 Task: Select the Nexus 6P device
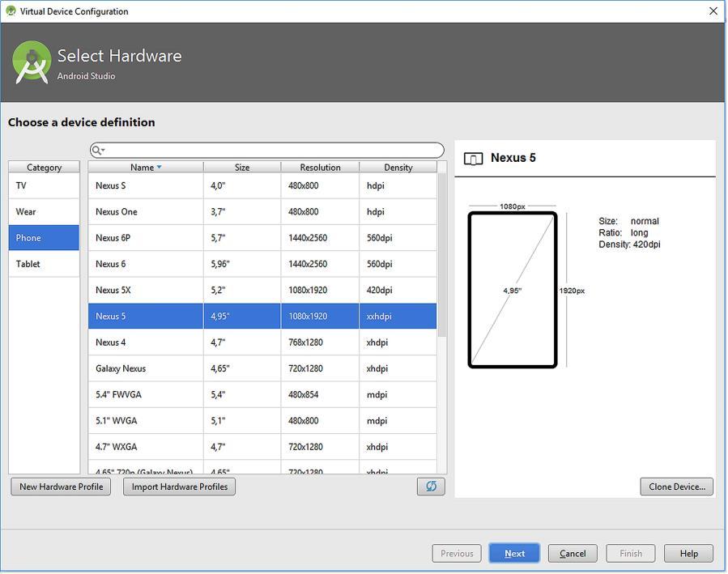[x=262, y=237]
